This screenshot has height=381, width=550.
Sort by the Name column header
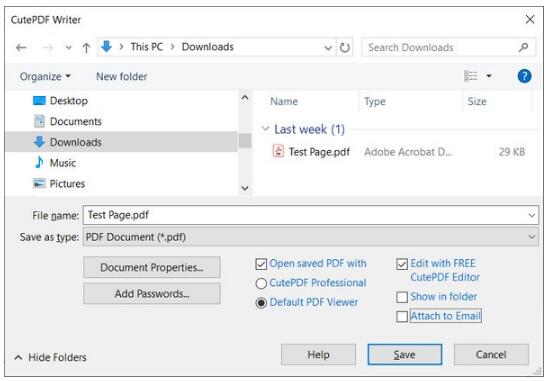click(284, 101)
